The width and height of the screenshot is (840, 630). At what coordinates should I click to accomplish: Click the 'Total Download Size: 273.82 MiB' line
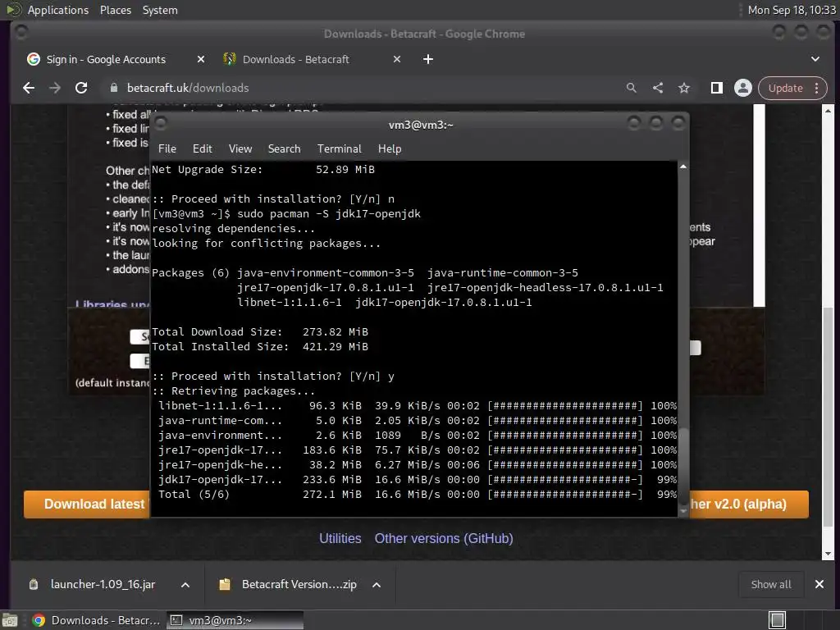260,332
